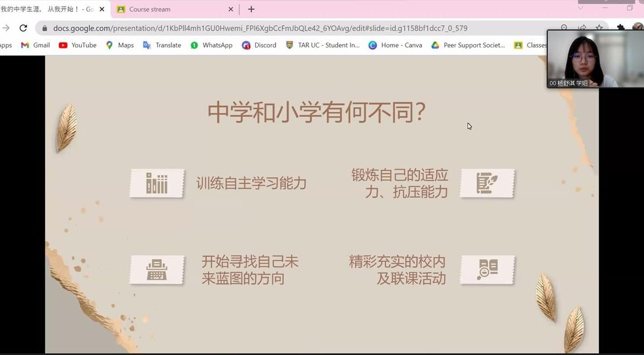
Task: Switch to the 我的中学生涯 Google Slides tab
Action: point(49,9)
